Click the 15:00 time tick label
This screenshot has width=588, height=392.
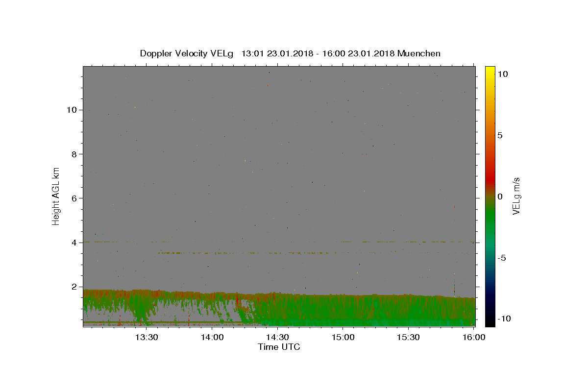tap(343, 338)
